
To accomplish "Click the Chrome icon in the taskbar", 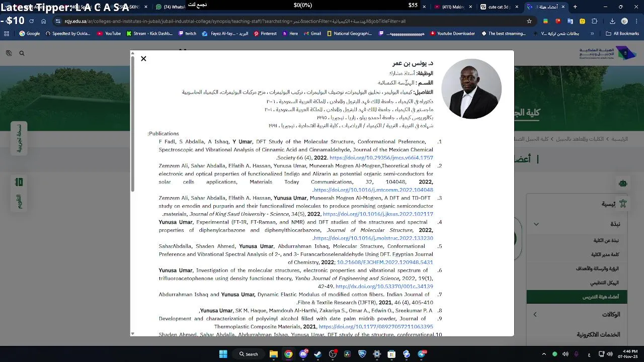I will pos(288,354).
